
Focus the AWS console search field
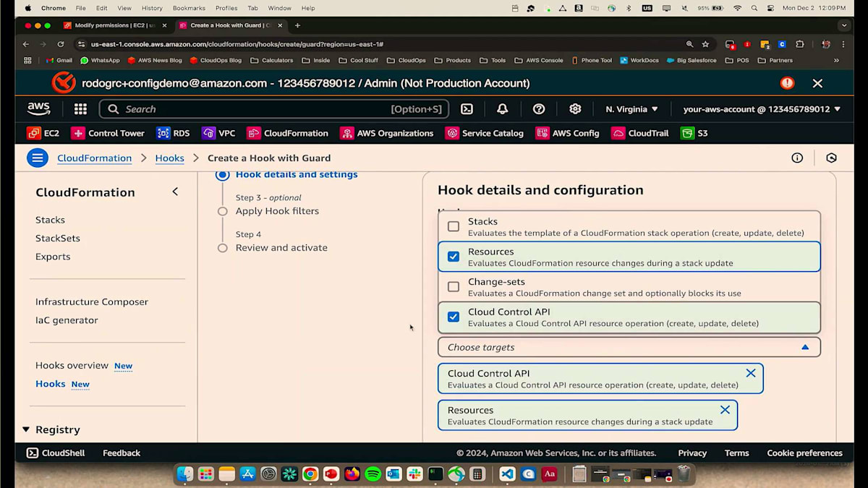click(x=274, y=109)
